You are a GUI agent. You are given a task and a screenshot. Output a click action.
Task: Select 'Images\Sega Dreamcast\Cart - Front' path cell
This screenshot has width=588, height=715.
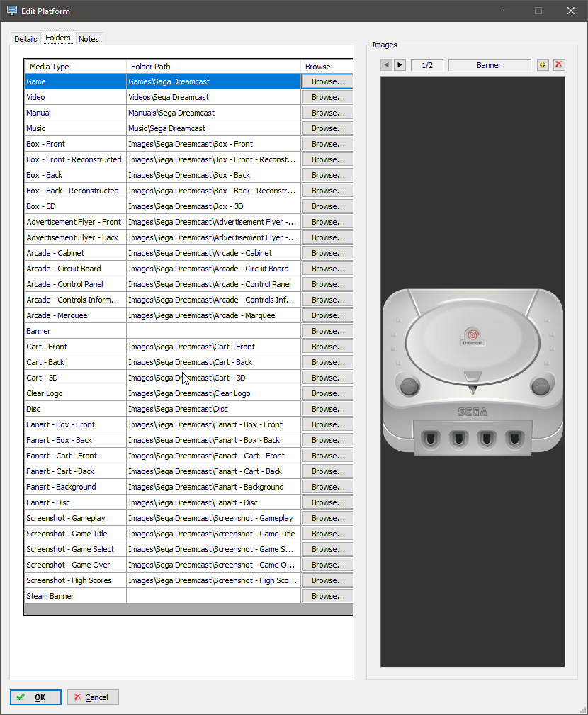pyautogui.click(x=213, y=347)
